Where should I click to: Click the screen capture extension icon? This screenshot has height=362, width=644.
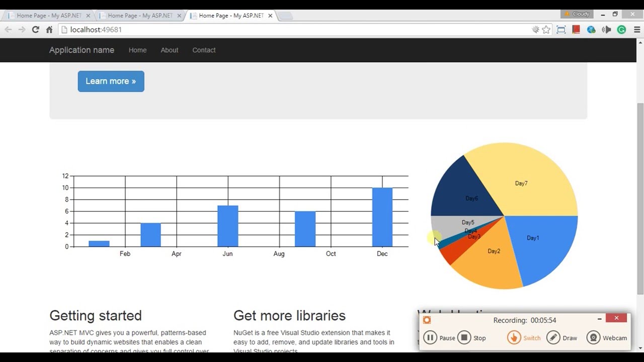click(561, 30)
